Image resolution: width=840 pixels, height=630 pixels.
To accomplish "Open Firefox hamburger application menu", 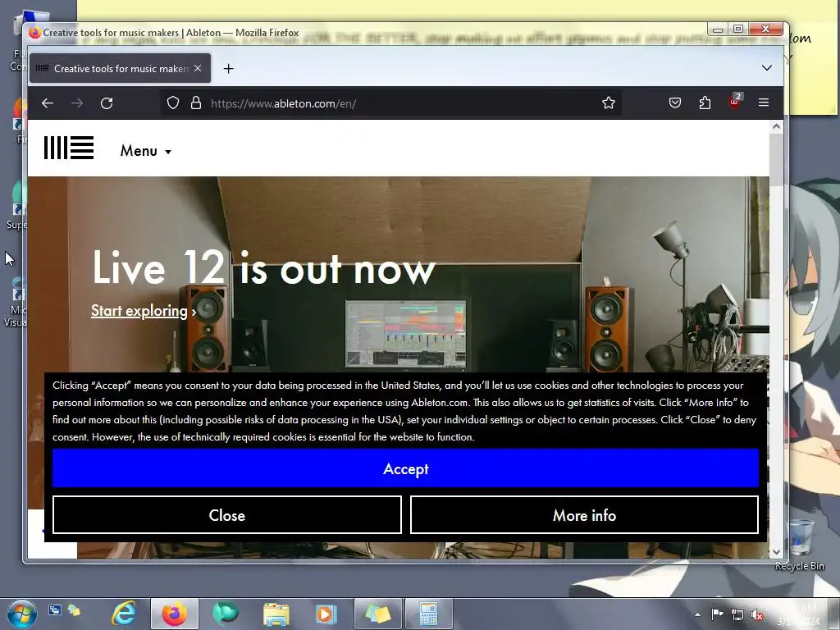I will pyautogui.click(x=764, y=103).
